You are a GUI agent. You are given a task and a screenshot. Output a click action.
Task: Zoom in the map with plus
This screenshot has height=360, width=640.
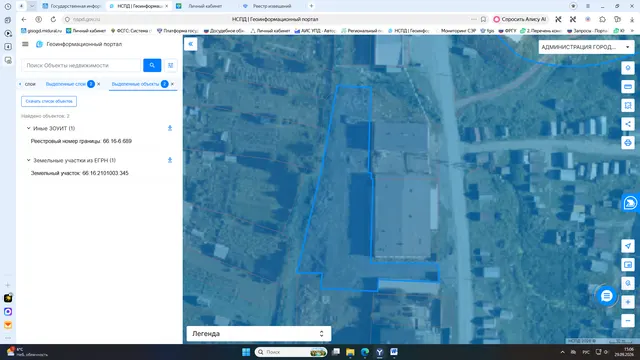tap(628, 302)
